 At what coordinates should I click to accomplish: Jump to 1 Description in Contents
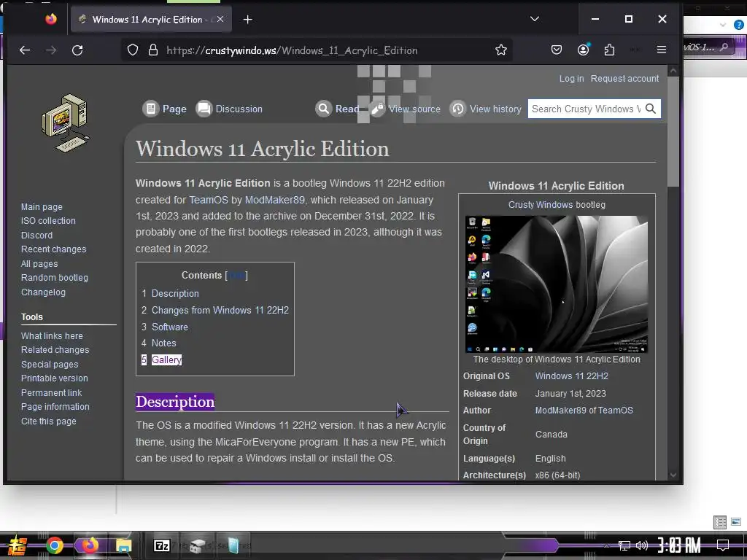[x=170, y=293]
